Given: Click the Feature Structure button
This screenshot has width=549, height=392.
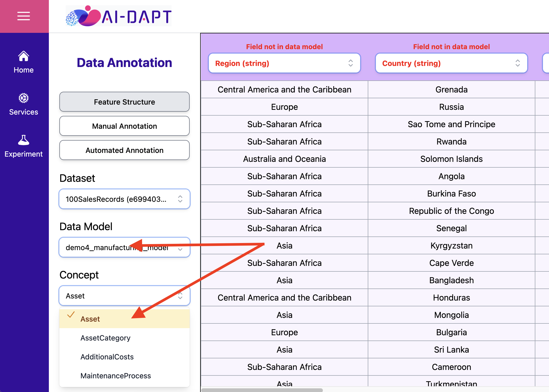Looking at the screenshot, I should tap(125, 102).
